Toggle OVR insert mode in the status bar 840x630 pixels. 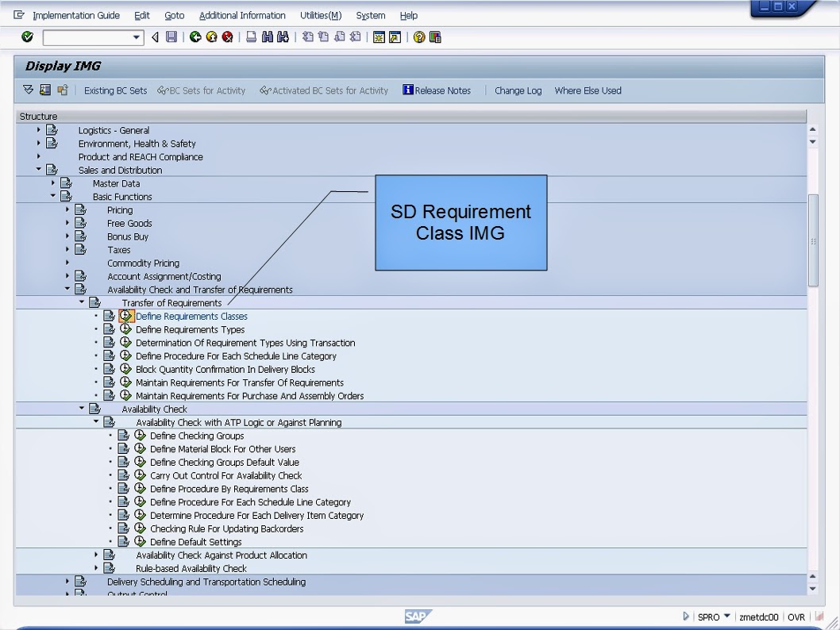[796, 617]
